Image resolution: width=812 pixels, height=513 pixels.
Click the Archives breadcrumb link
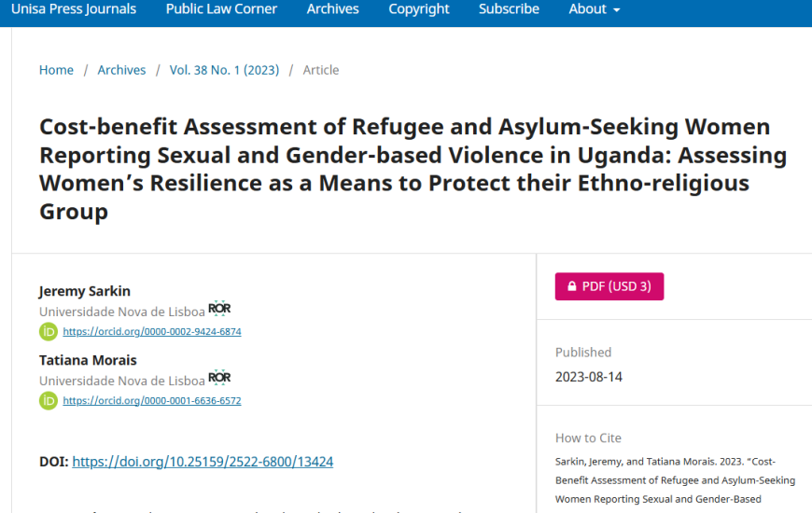tap(121, 70)
